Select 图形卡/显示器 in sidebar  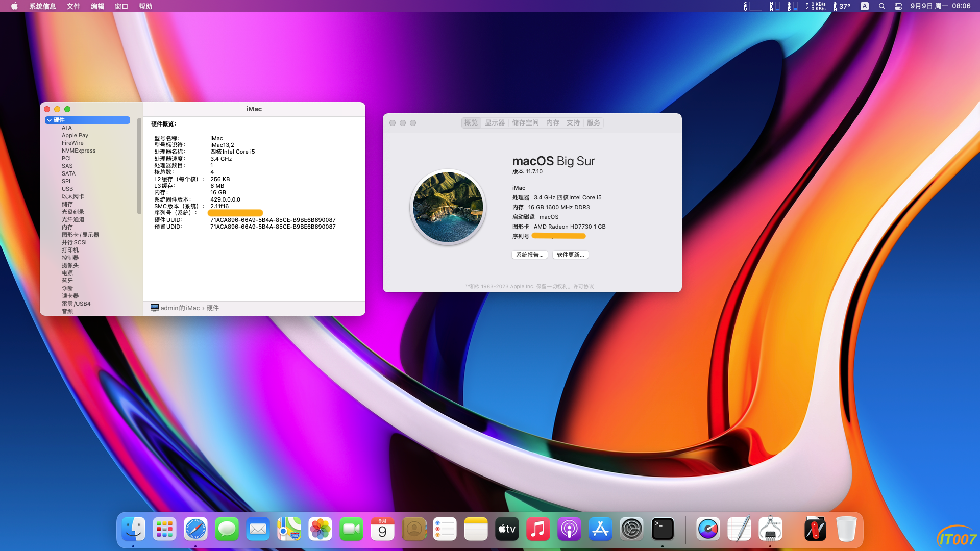[81, 235]
